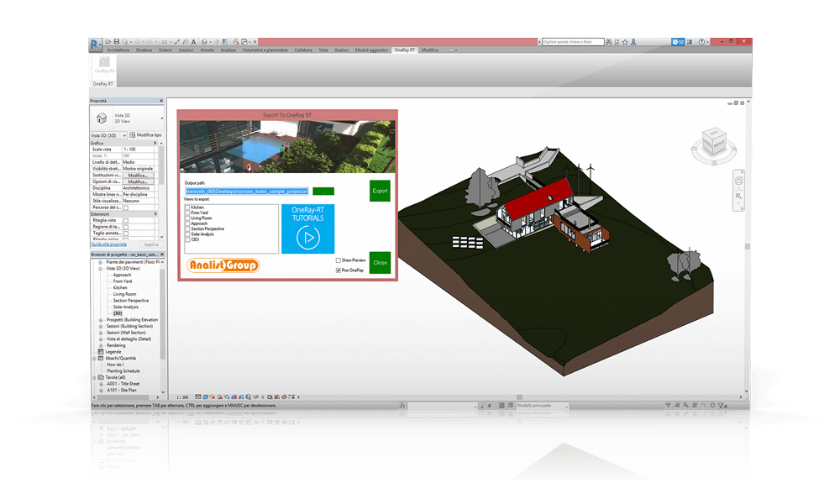Play the OneRay-RT Tutorials video tile
The image size is (840, 504).
click(307, 238)
